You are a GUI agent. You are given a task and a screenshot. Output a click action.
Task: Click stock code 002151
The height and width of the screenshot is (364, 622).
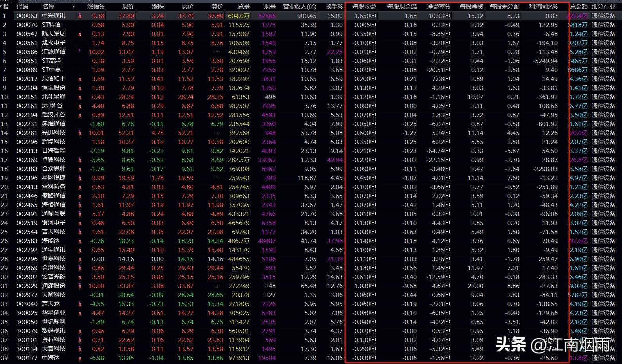click(x=27, y=97)
